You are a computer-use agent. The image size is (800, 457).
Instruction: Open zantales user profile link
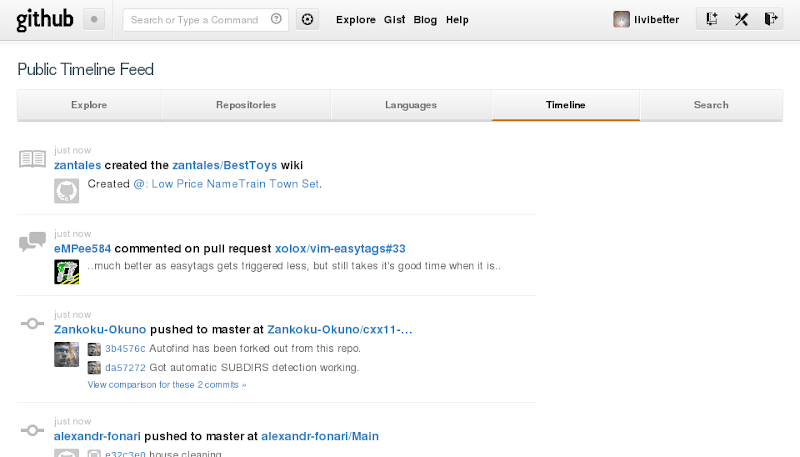[78, 165]
